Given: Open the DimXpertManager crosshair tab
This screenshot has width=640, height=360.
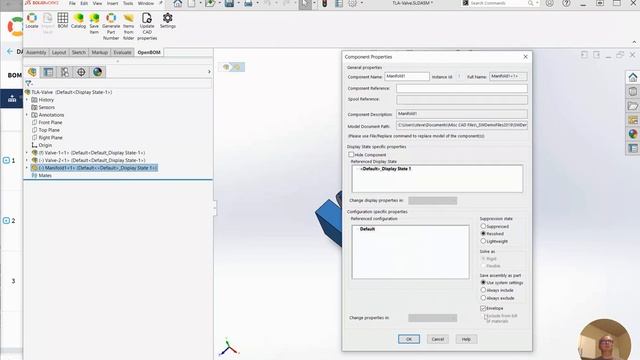Looking at the screenshot, I should (81, 72).
